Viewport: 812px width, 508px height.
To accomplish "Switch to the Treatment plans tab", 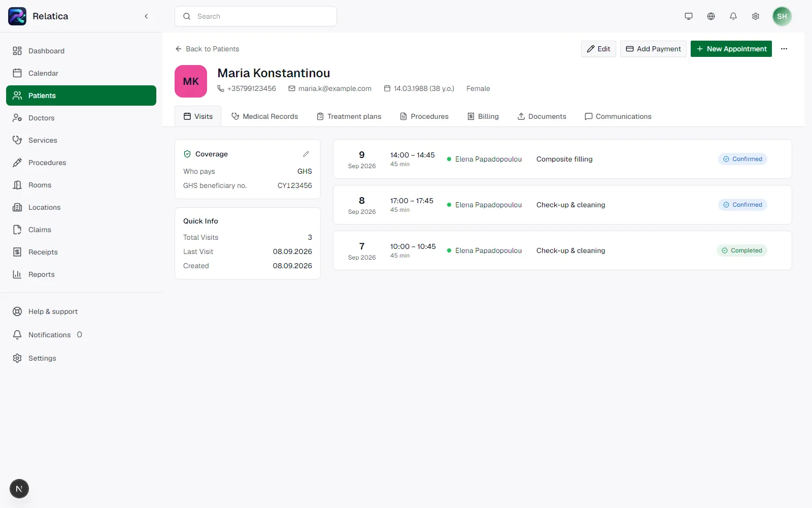I will [x=349, y=116].
